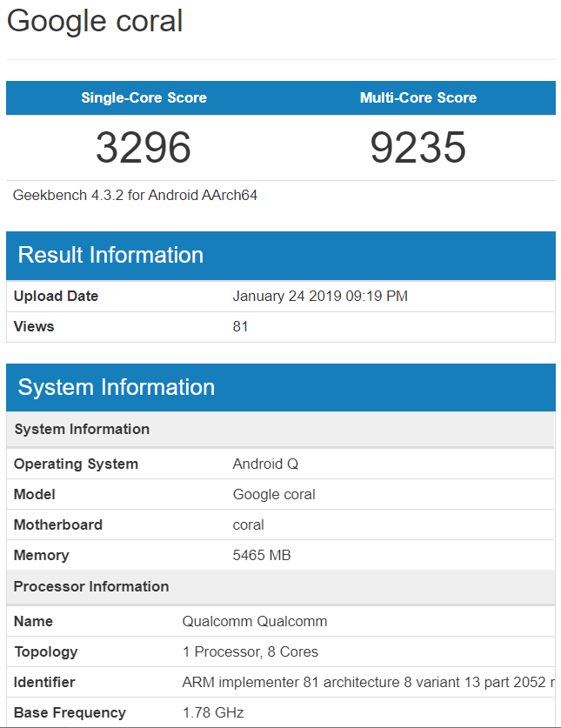This screenshot has height=728, width=561.
Task: Click the Processor Information subheader
Action: pyautogui.click(x=280, y=587)
